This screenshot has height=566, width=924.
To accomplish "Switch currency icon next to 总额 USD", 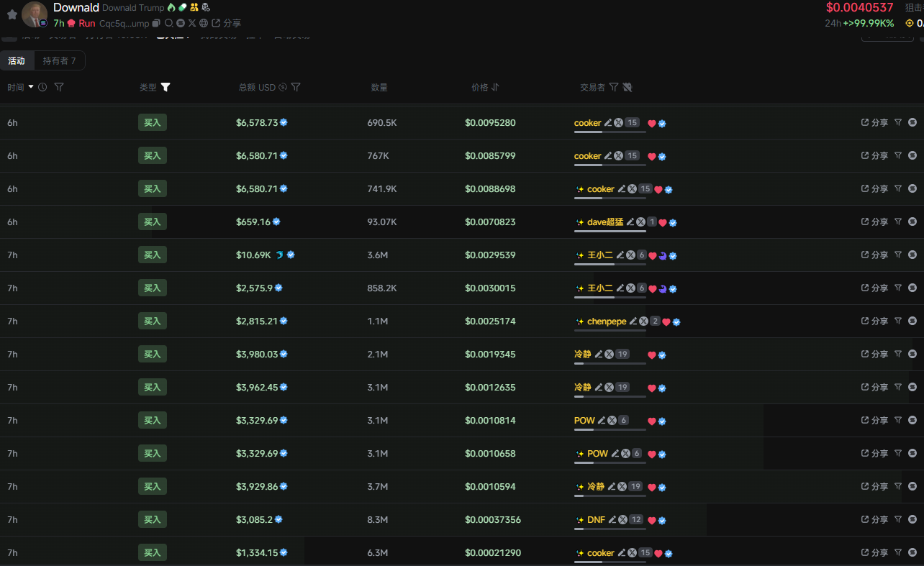I will [283, 87].
